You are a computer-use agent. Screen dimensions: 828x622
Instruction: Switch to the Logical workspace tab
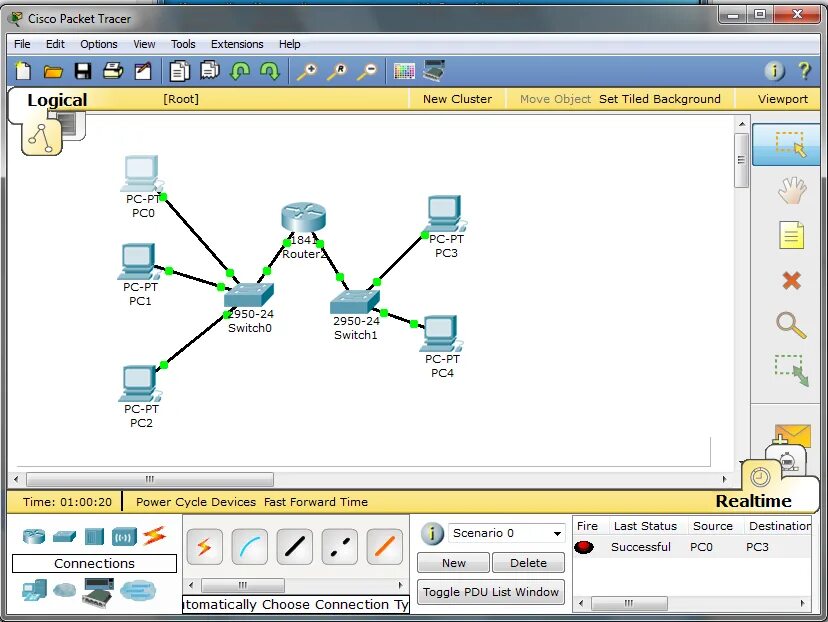point(57,100)
